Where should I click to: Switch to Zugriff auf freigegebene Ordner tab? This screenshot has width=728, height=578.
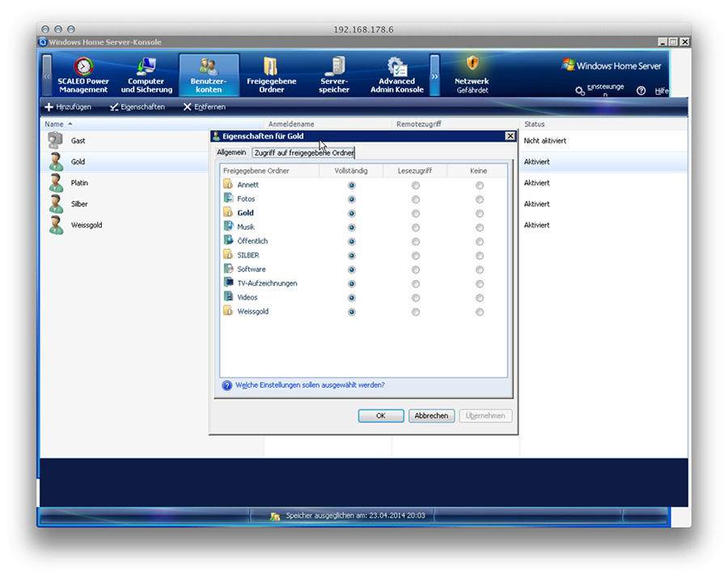[303, 152]
